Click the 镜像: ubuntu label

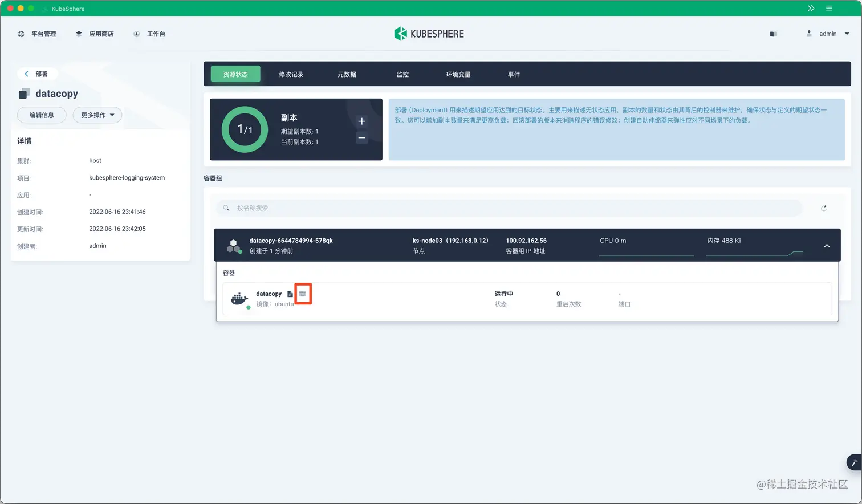275,304
